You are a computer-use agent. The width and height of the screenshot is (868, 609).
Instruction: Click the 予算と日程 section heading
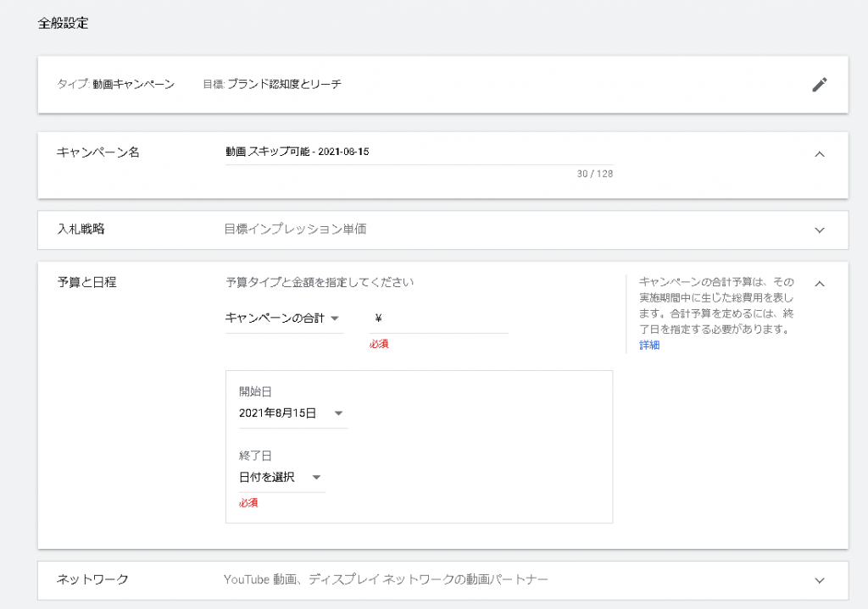[x=87, y=282]
